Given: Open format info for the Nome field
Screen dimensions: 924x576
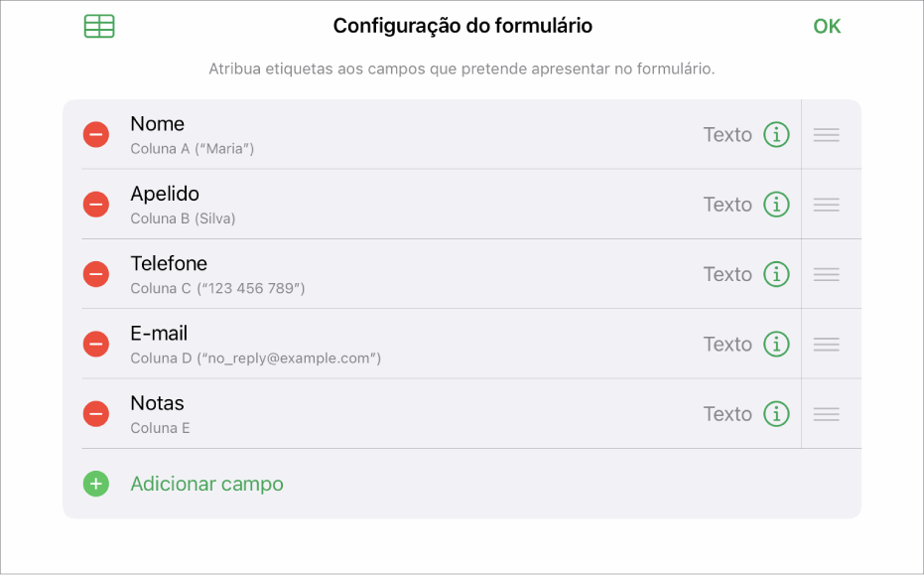Looking at the screenshot, I should pyautogui.click(x=777, y=134).
